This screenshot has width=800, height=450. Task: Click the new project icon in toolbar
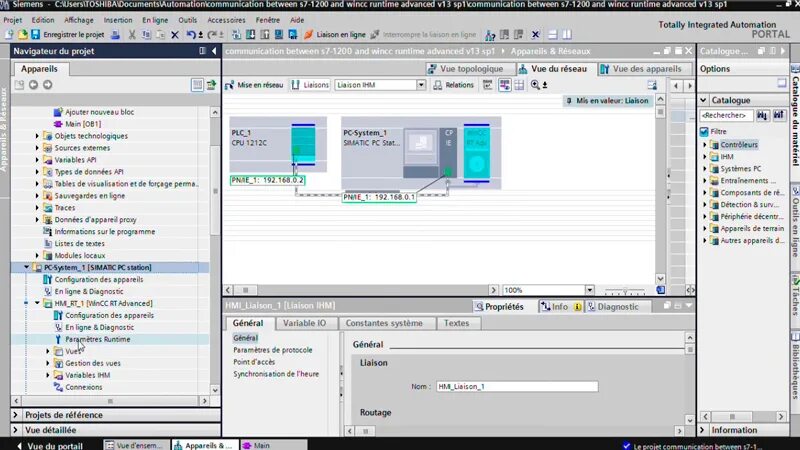(9, 35)
